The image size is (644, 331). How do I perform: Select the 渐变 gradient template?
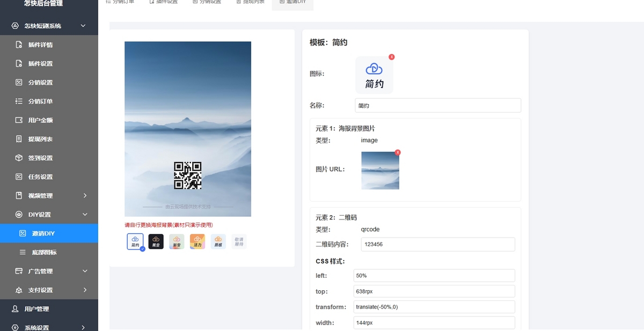coord(177,241)
